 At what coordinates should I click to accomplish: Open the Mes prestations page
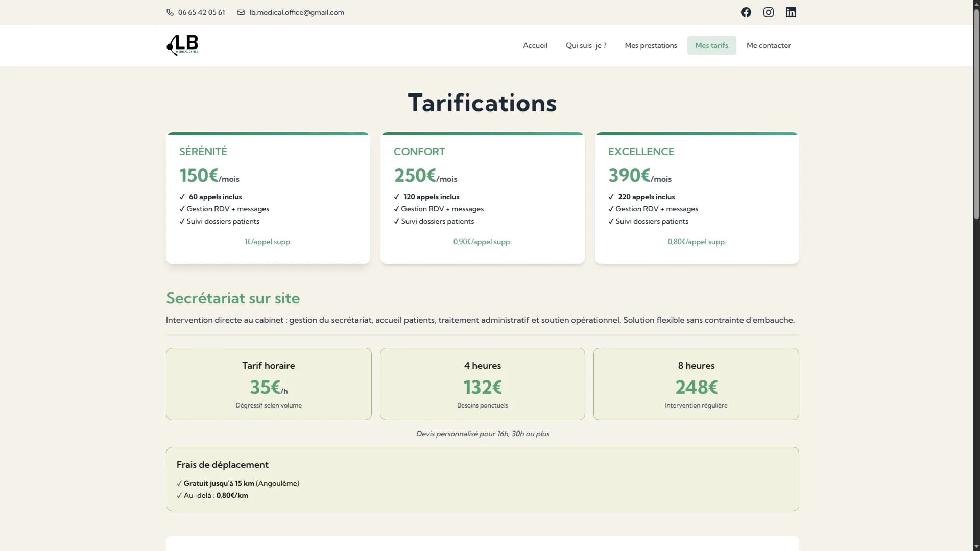pos(651,45)
